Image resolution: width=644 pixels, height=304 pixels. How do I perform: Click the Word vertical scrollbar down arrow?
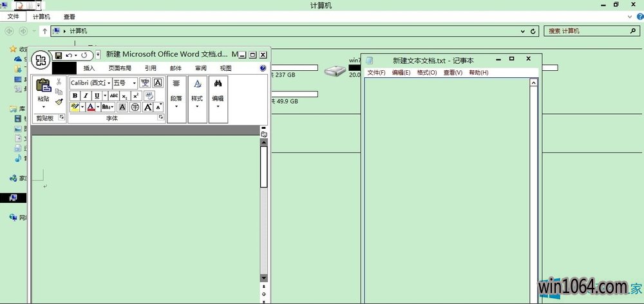click(263, 278)
